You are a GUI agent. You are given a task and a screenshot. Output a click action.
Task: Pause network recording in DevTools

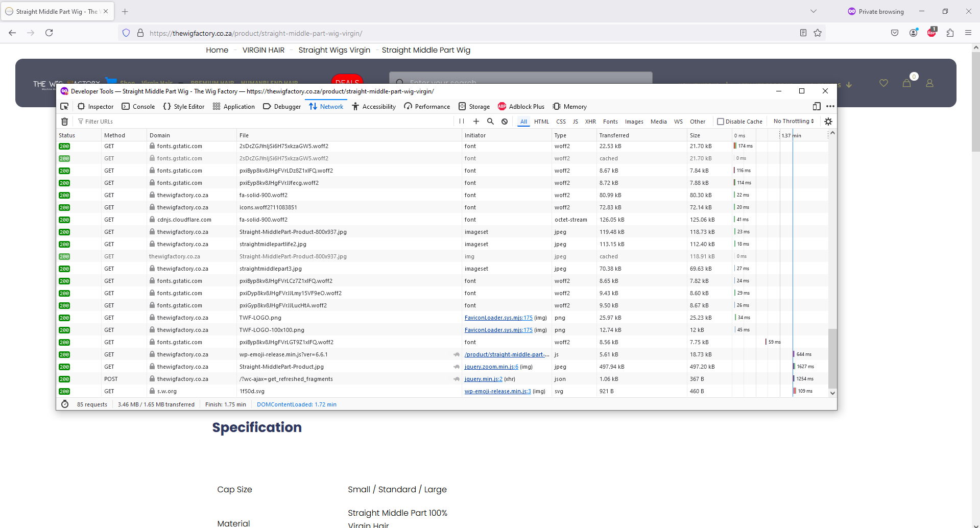(x=462, y=122)
